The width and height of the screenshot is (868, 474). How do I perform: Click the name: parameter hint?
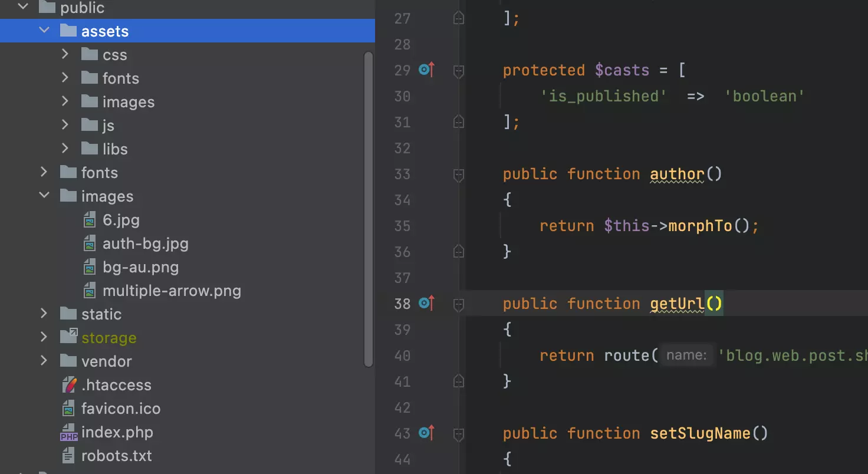[686, 355]
